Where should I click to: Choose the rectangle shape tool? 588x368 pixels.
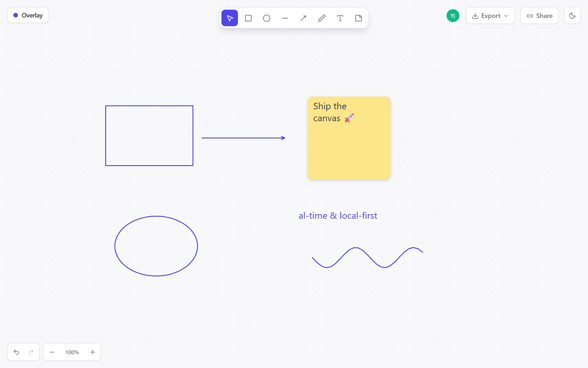pos(248,18)
